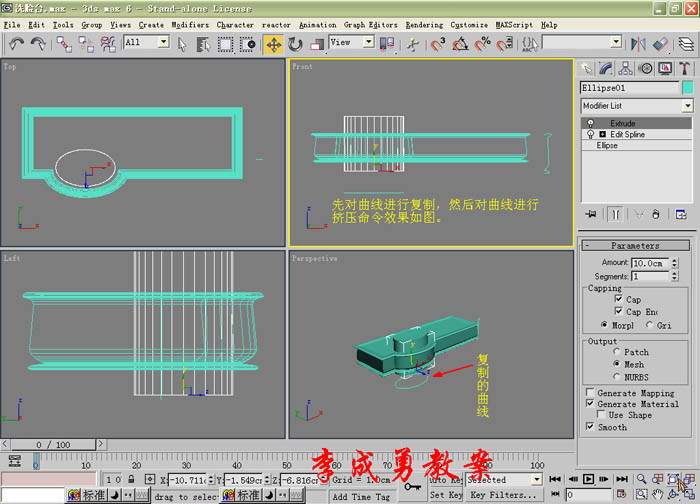The image size is (700, 504).
Task: Click the Undo arrow icon
Action: click(x=17, y=44)
